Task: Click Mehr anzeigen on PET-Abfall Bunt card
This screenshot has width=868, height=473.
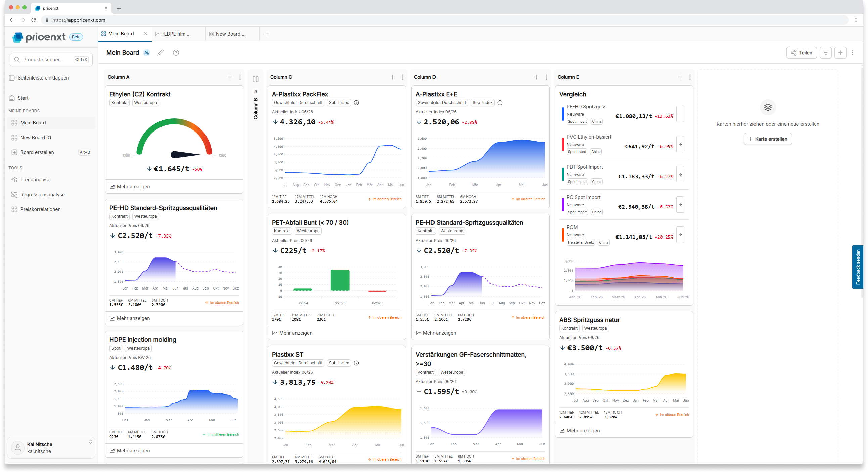Action: click(292, 333)
